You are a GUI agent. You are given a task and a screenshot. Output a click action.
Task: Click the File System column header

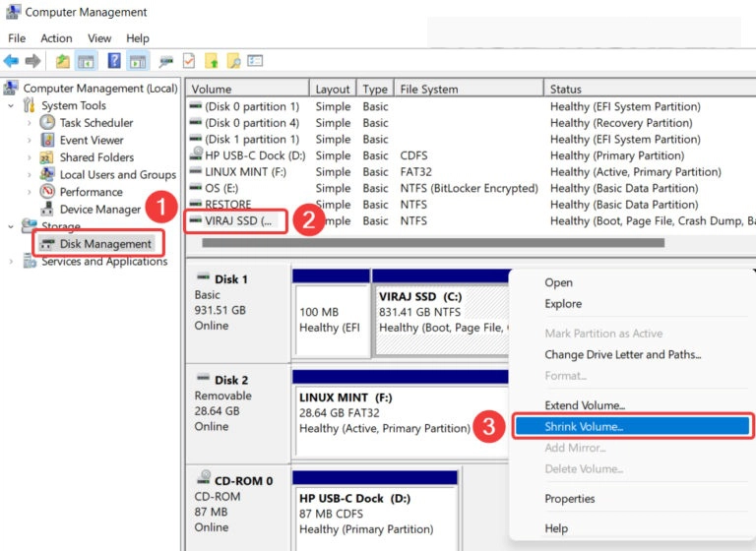point(428,90)
